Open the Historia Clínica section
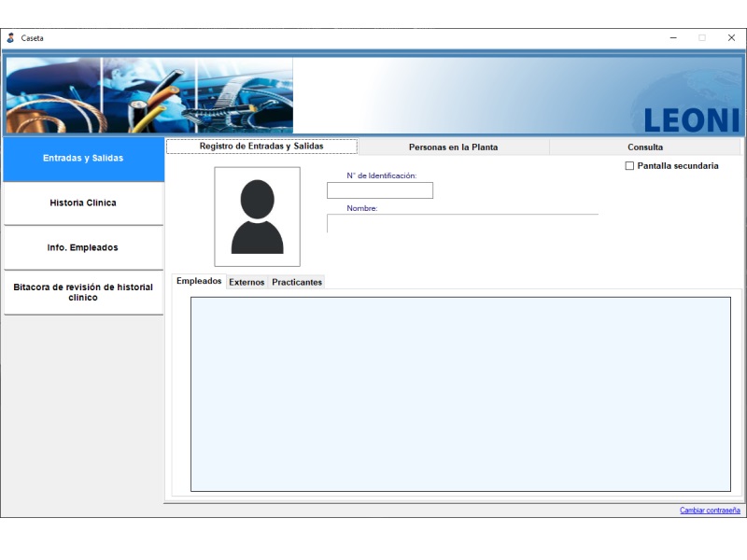This screenshot has height=560, width=747. [x=83, y=203]
